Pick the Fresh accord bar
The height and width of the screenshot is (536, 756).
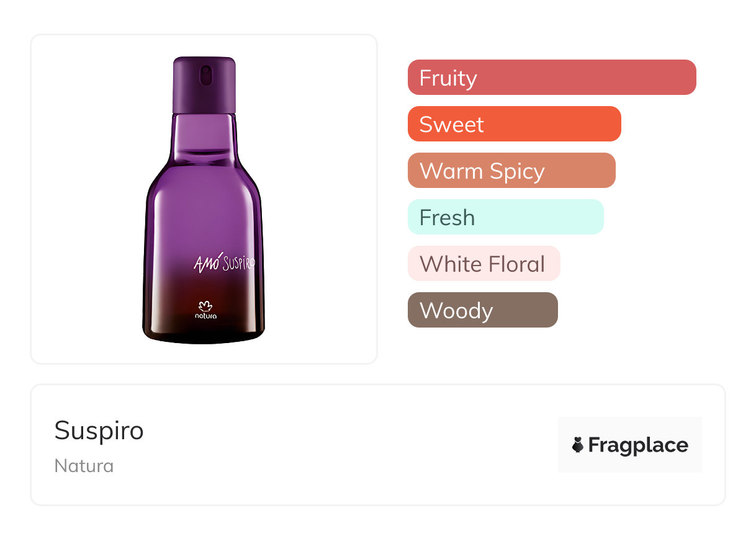[505, 217]
